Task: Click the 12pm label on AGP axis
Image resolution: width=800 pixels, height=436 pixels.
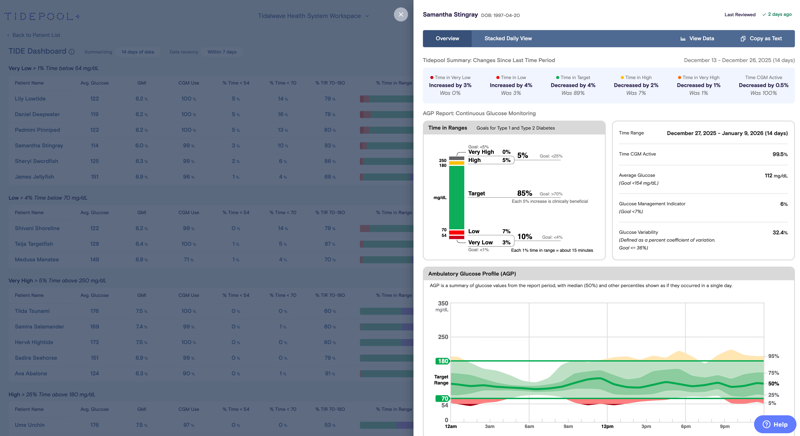Action: (x=607, y=426)
